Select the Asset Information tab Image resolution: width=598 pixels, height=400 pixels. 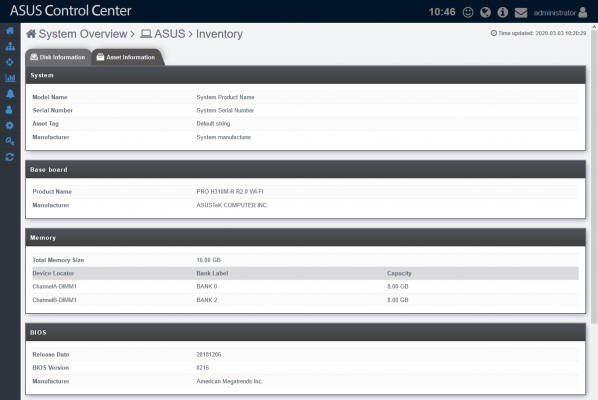pos(127,57)
